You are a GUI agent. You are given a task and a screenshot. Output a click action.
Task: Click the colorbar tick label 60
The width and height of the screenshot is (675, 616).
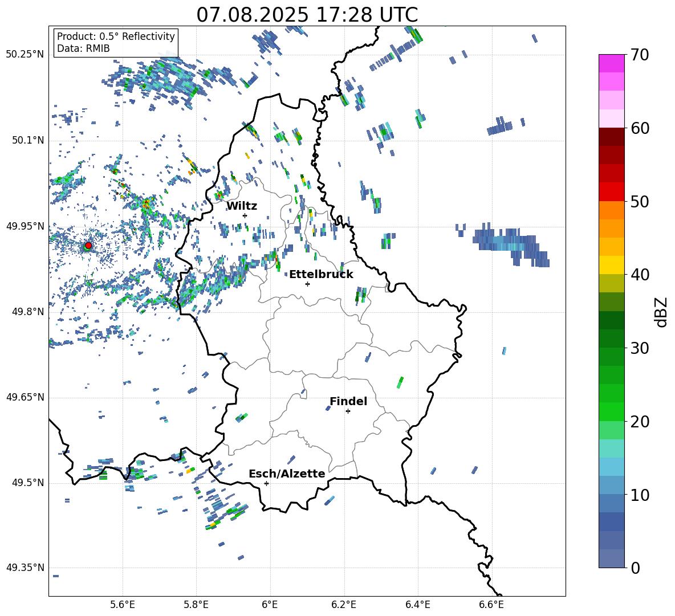tap(640, 128)
